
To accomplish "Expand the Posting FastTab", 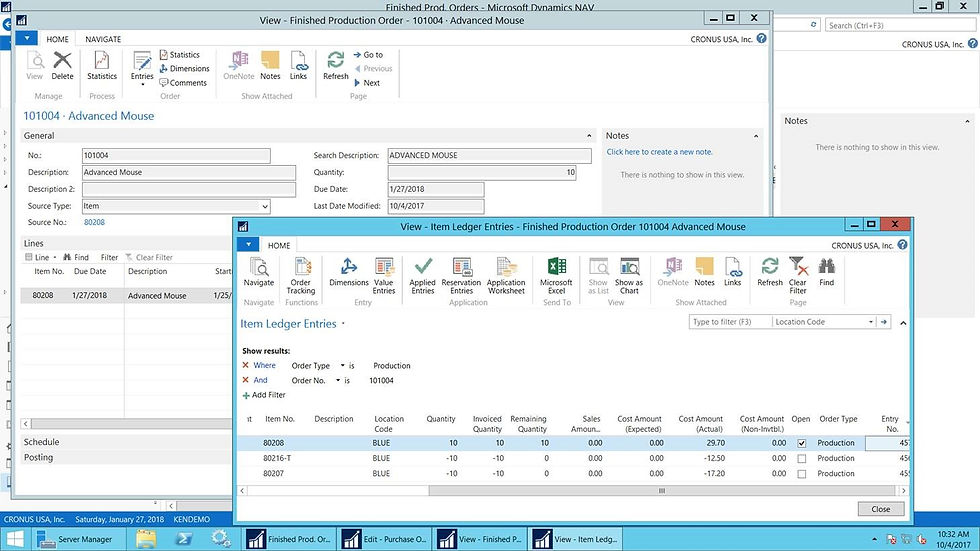I will pos(38,457).
